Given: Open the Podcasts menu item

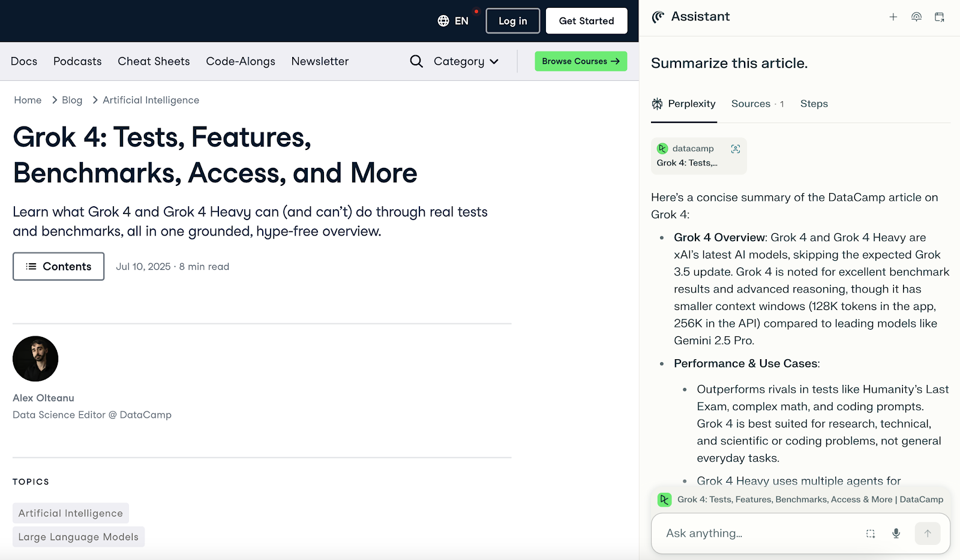Looking at the screenshot, I should 77,61.
